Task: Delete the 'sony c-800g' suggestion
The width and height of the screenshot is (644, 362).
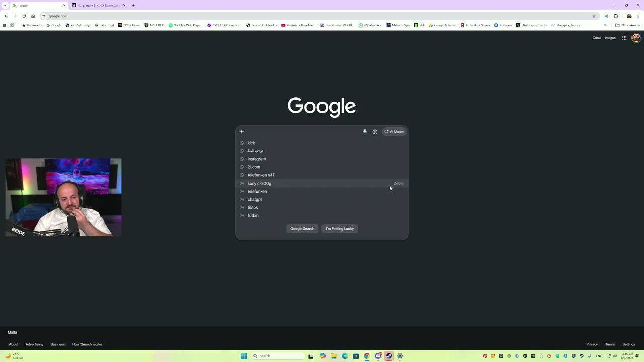Action: point(398,183)
